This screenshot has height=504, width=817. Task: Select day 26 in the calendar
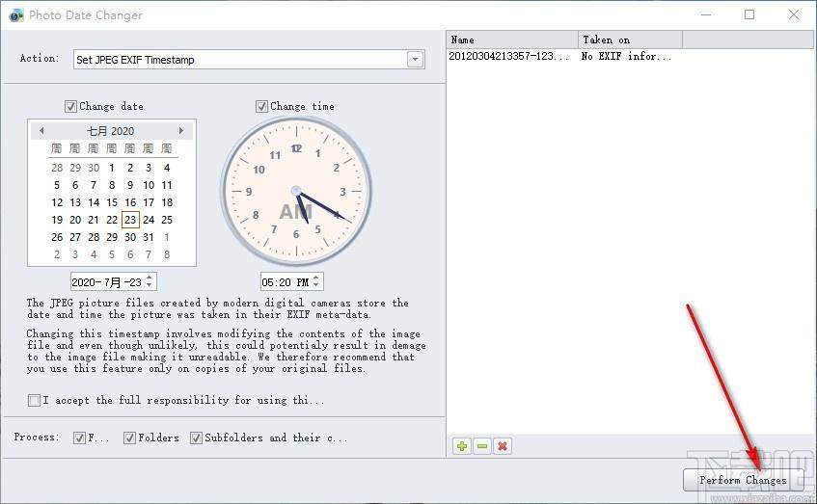point(57,237)
